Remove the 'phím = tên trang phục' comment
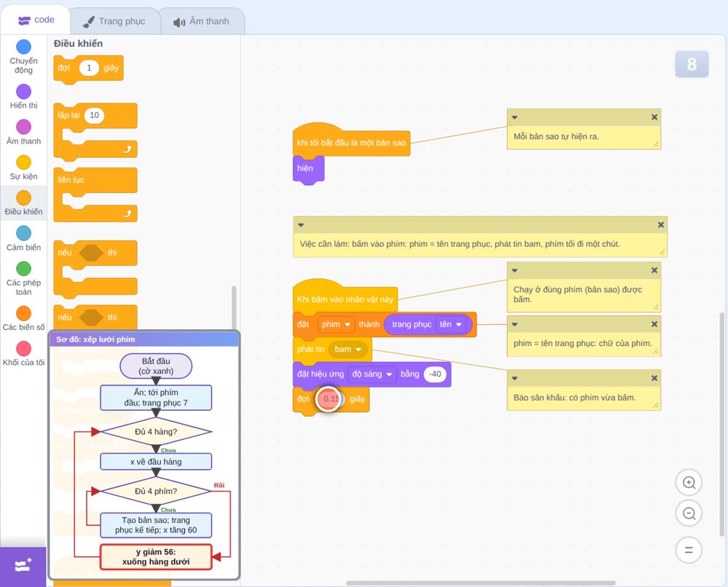The width and height of the screenshot is (728, 587). 654,324
